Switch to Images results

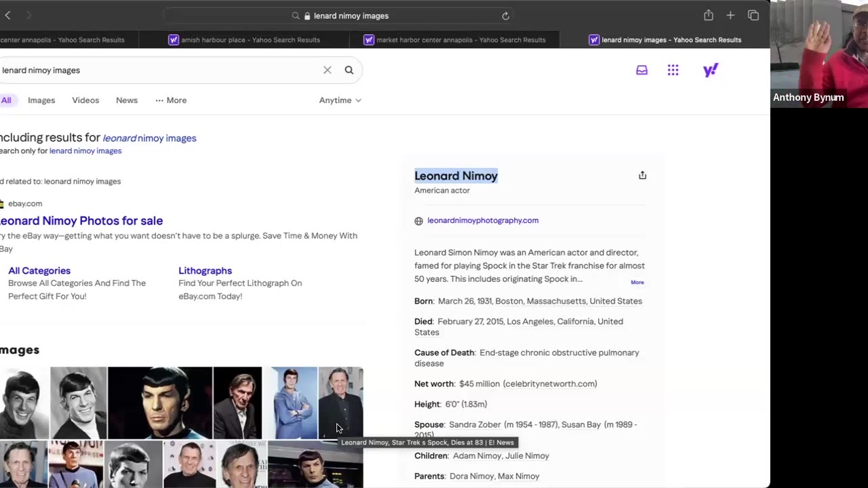41,100
